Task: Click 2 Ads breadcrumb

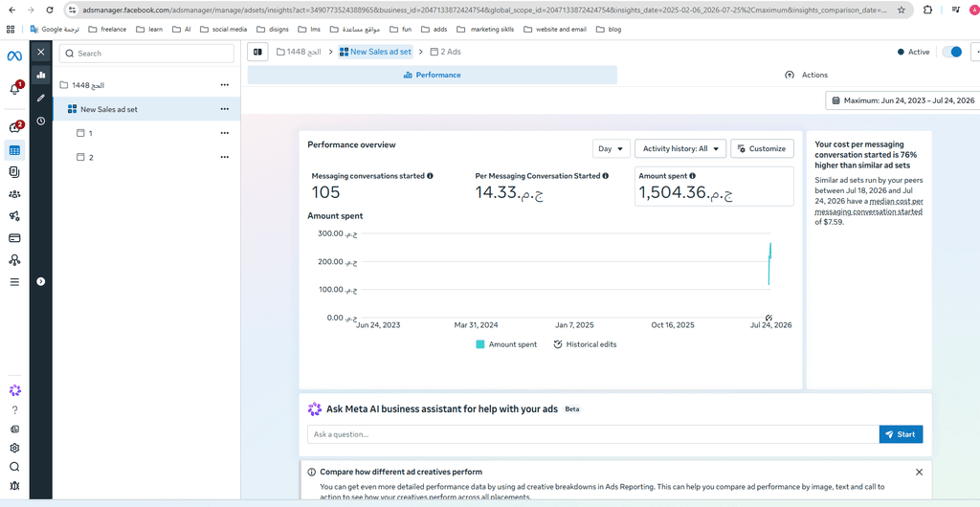Action: (x=446, y=52)
